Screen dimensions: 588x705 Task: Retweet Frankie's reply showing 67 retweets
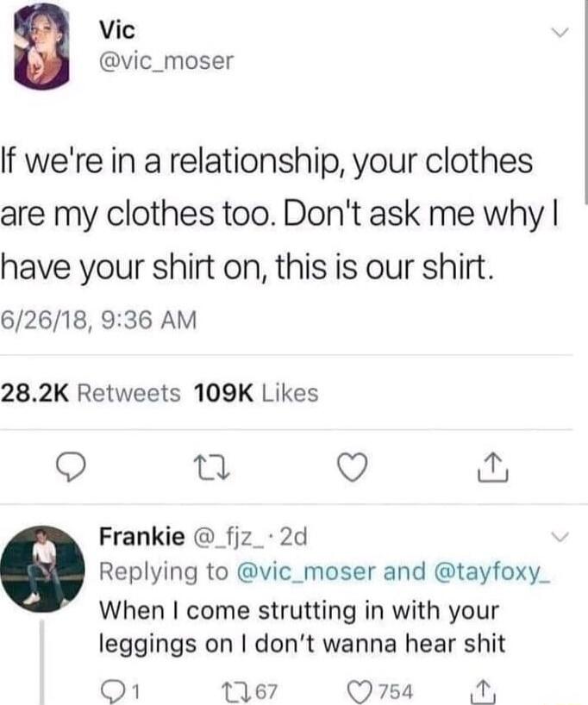pos(250,692)
